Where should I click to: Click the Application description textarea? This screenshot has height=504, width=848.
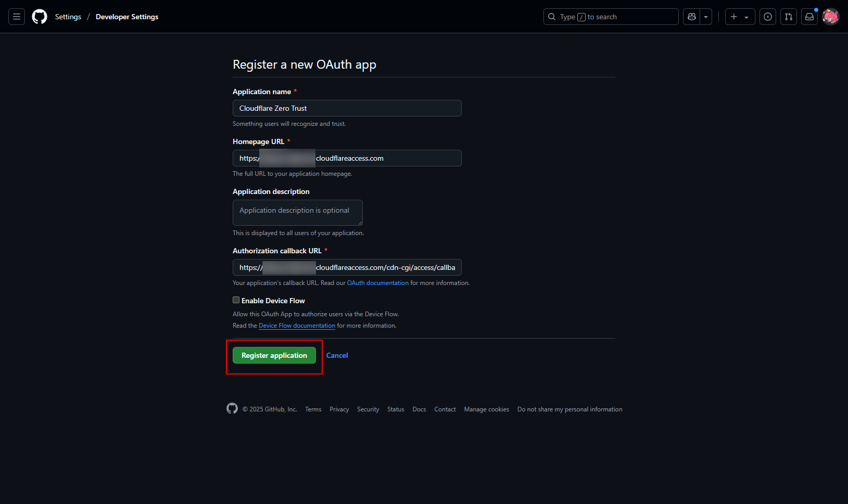tap(298, 213)
